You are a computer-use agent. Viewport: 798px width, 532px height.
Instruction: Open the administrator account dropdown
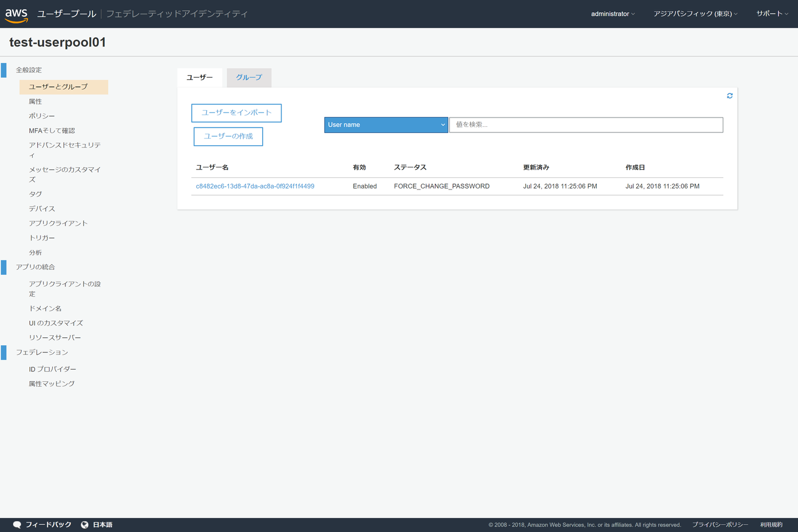tap(613, 14)
